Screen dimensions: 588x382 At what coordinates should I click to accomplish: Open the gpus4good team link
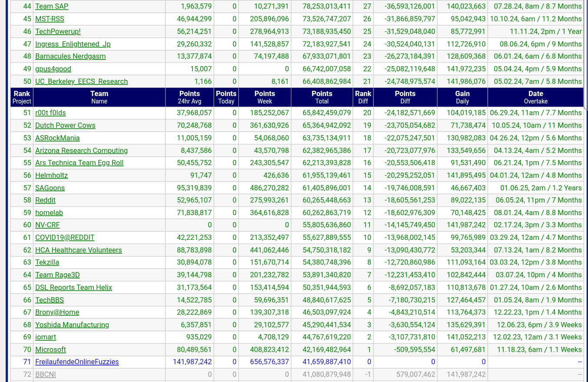point(53,69)
